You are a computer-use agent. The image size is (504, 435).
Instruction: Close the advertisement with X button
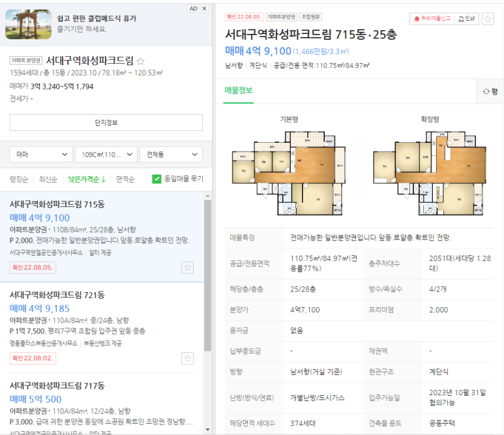pyautogui.click(x=205, y=8)
